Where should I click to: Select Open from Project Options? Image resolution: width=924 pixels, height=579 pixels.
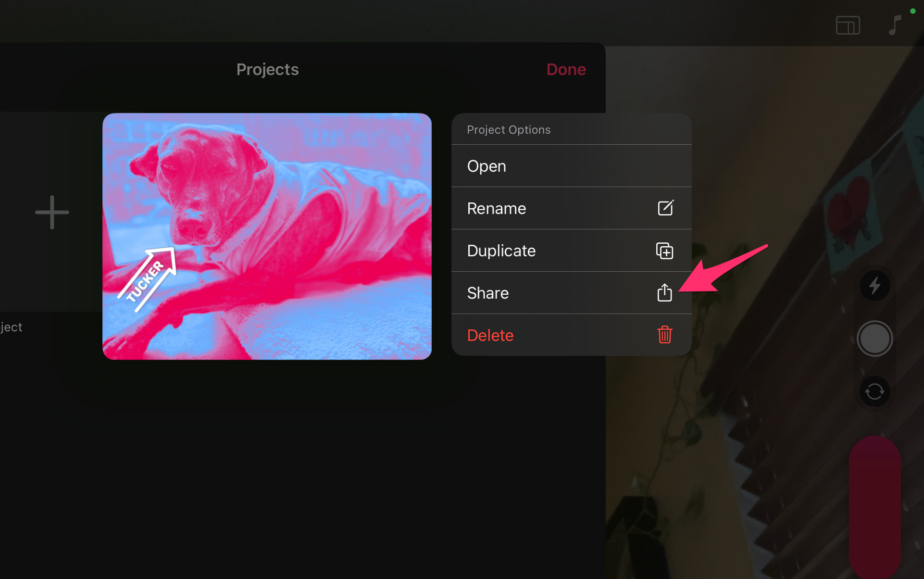487,166
